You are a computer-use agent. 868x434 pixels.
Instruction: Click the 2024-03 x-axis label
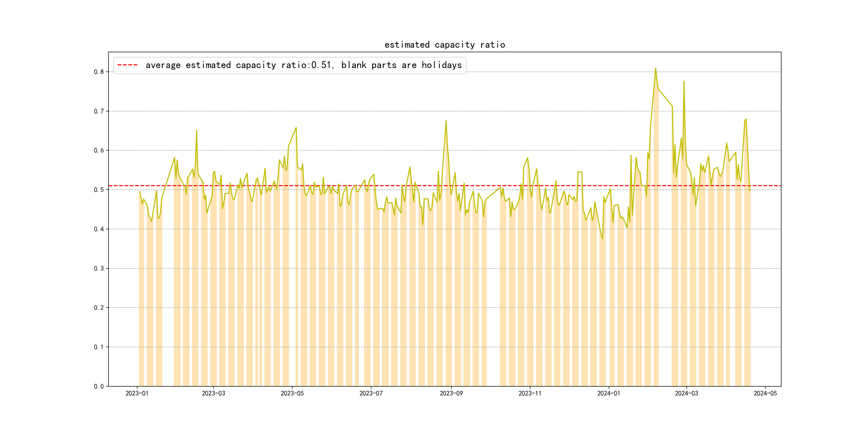point(686,393)
